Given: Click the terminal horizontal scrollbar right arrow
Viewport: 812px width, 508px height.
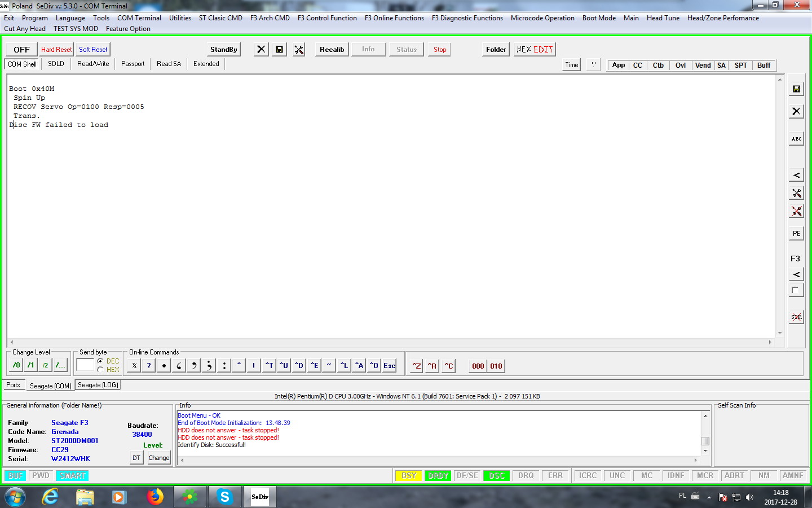Looking at the screenshot, I should pos(770,342).
